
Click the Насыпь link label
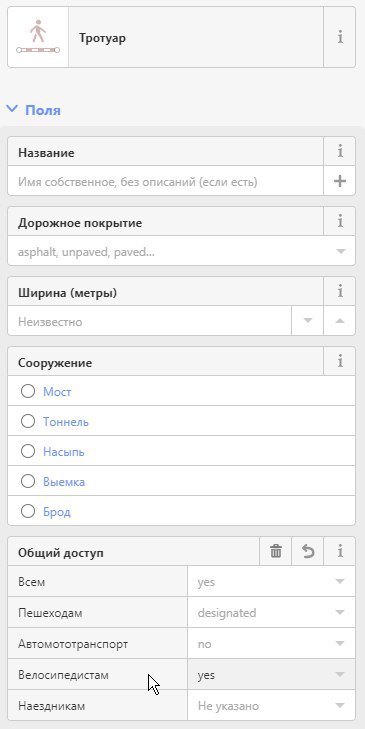(x=64, y=451)
